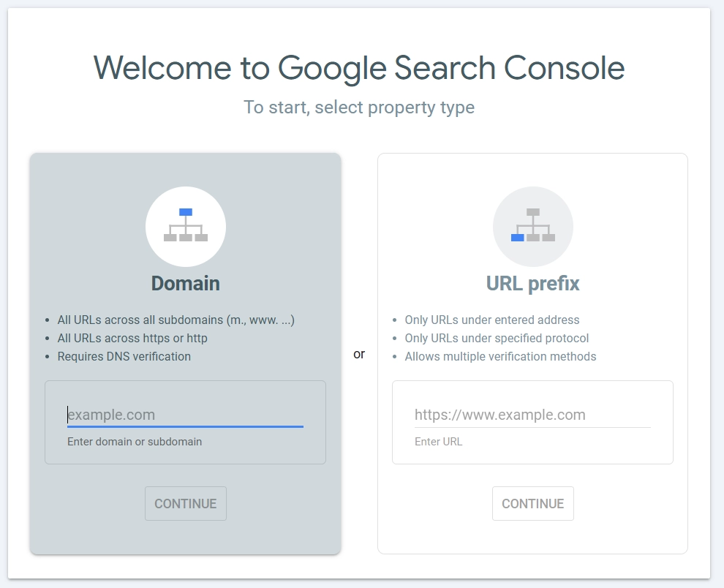Click the Welcome to Google Search Console title

(360, 68)
